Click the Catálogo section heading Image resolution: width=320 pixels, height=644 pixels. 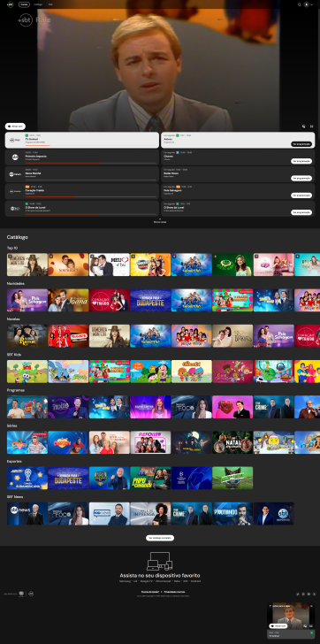(17, 237)
